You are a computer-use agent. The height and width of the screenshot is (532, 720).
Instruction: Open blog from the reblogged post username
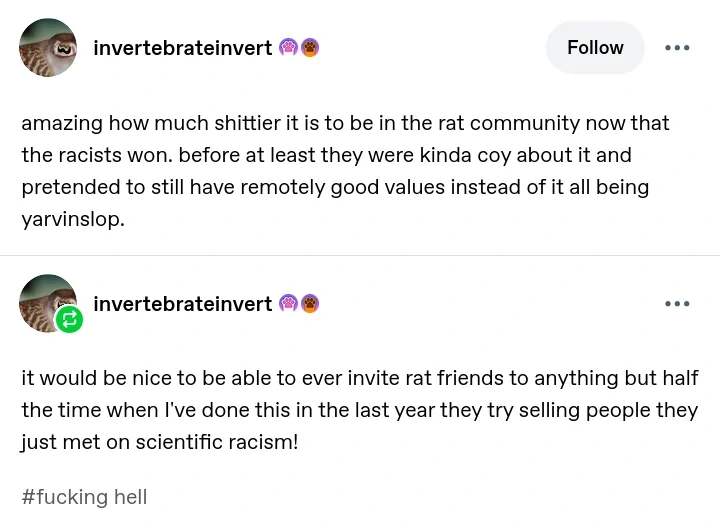coord(182,304)
